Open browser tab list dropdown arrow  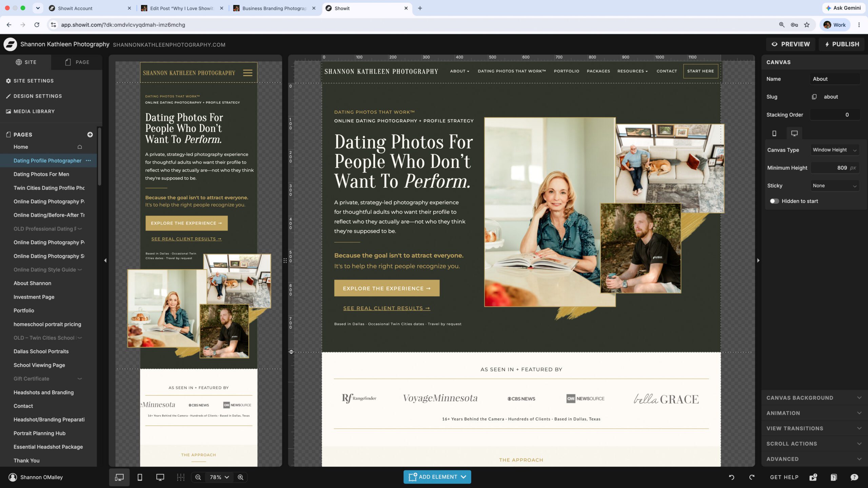[38, 8]
